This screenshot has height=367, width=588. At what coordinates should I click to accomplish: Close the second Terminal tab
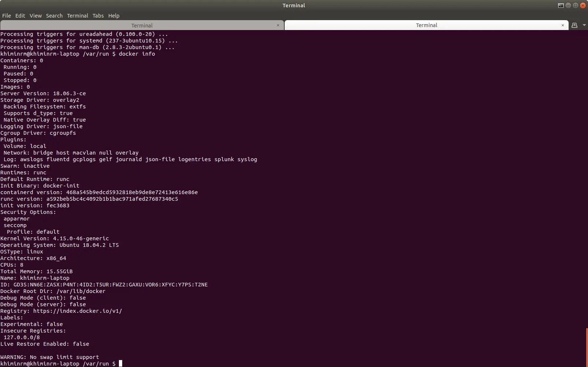563,25
